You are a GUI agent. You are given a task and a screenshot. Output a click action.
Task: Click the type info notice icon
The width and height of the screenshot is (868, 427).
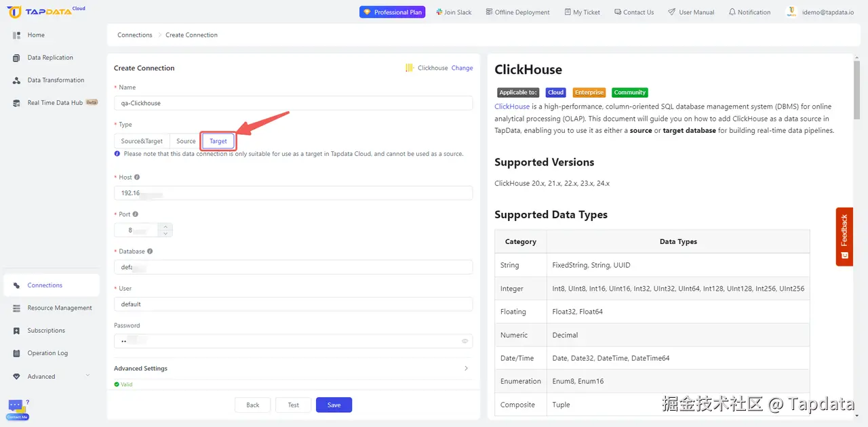pyautogui.click(x=117, y=154)
